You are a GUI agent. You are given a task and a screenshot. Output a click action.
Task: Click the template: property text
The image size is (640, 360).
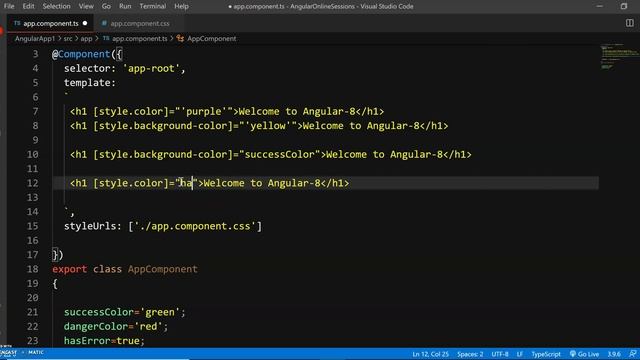pos(90,82)
